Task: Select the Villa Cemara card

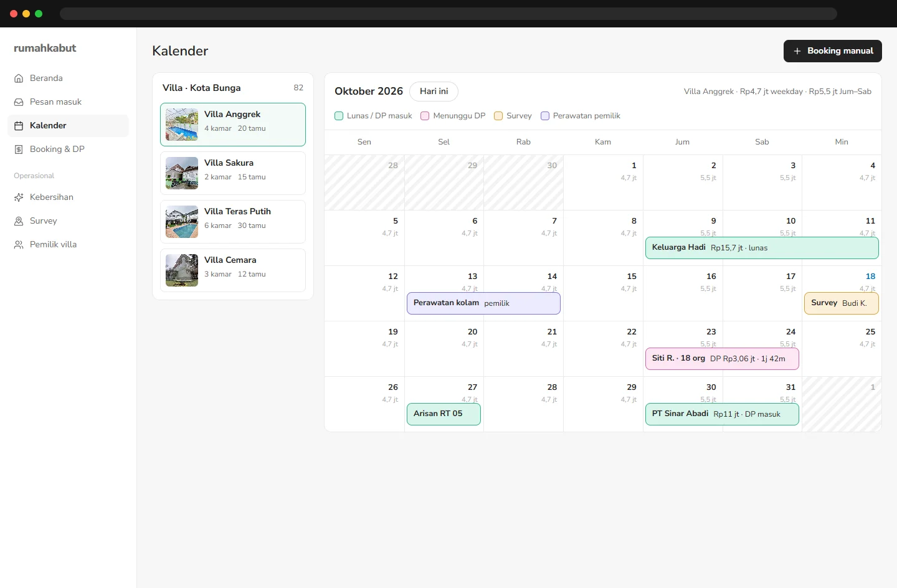Action: 233,270
